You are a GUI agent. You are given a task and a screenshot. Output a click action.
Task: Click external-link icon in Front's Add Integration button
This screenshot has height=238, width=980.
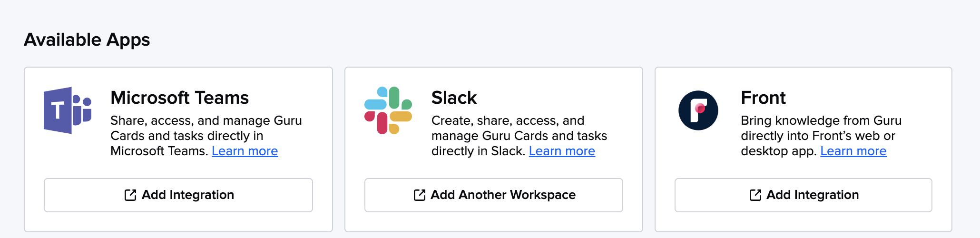[x=755, y=195]
